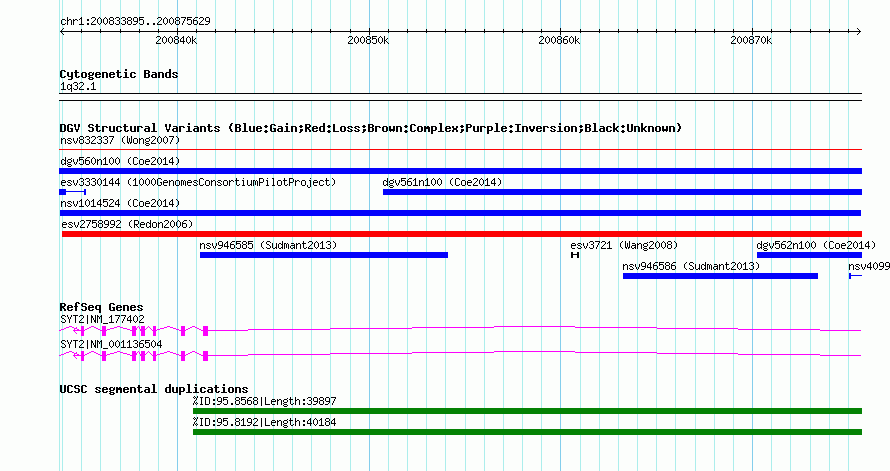Screen dimensions: 890x471
Task: Click the 200850k ruler tick label
Action: [x=368, y=40]
